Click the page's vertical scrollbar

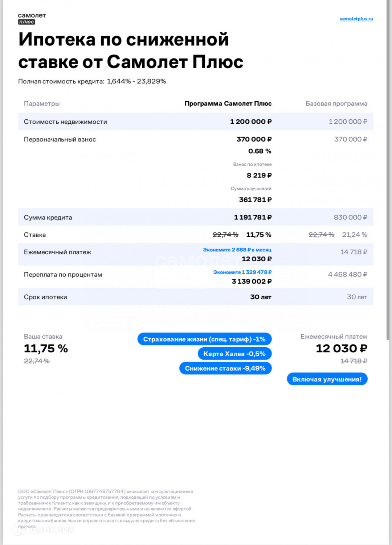388,171
